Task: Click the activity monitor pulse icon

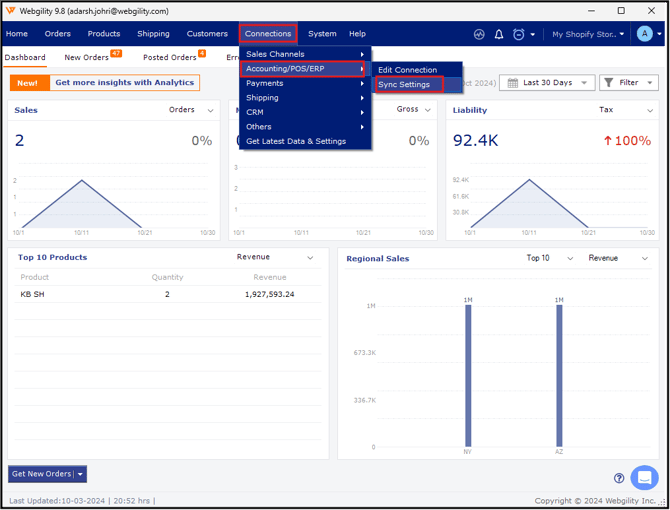Action: coord(479,34)
